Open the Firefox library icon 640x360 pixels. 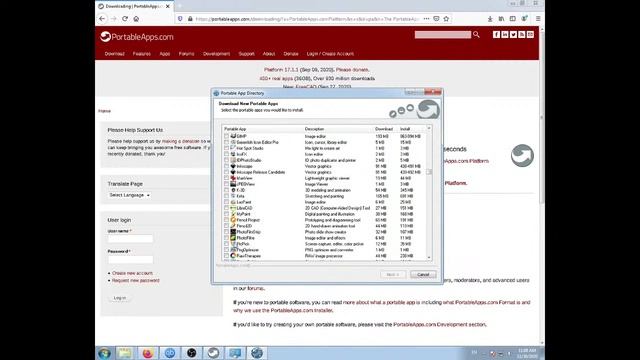(501, 19)
